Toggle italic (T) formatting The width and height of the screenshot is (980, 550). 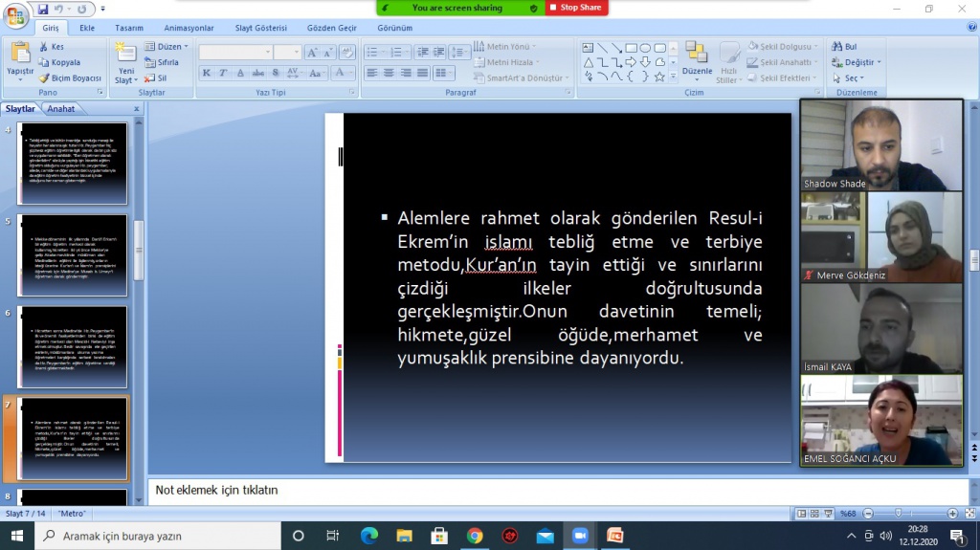223,73
